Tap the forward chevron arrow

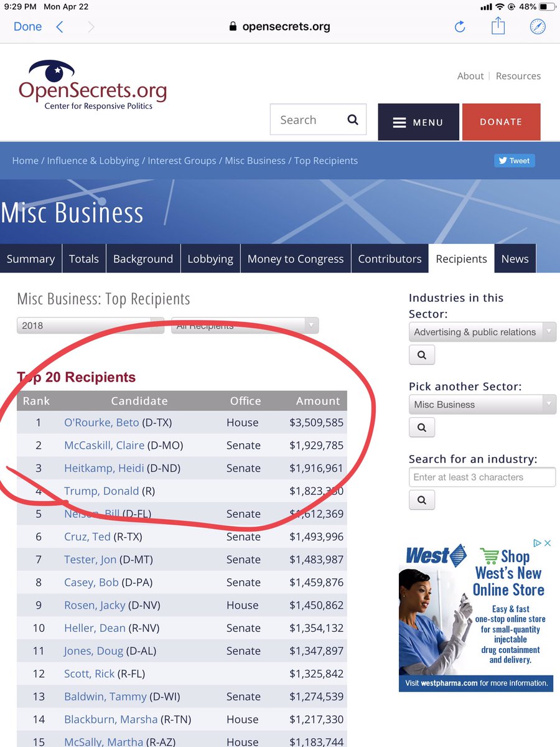click(x=91, y=27)
